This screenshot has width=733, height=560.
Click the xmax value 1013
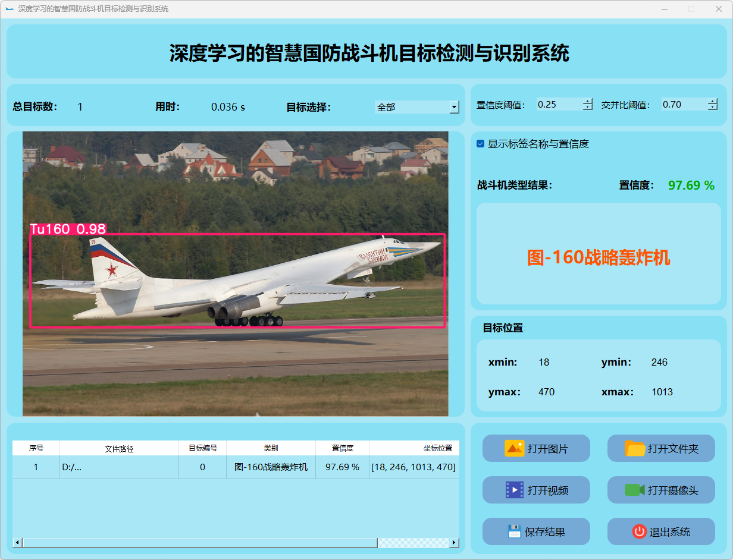point(662,392)
